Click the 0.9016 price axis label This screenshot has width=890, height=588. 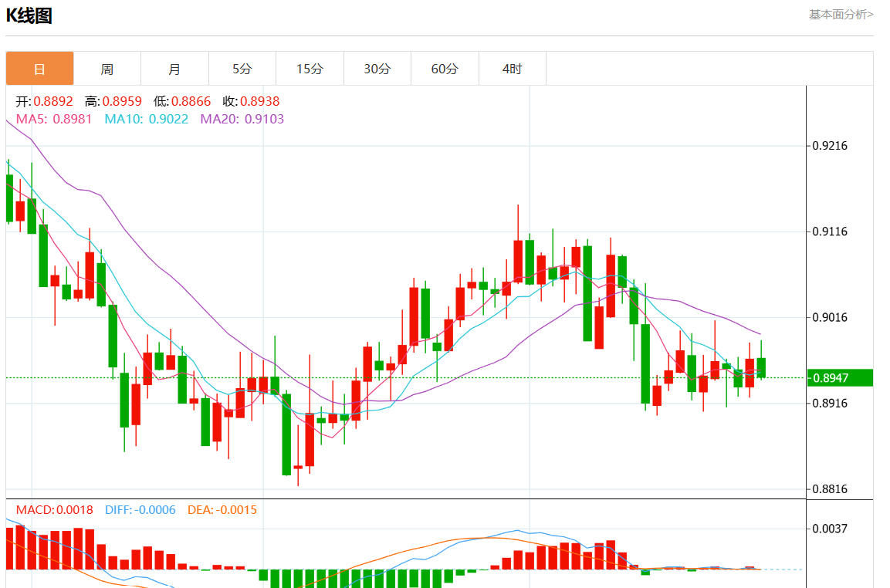(830, 317)
